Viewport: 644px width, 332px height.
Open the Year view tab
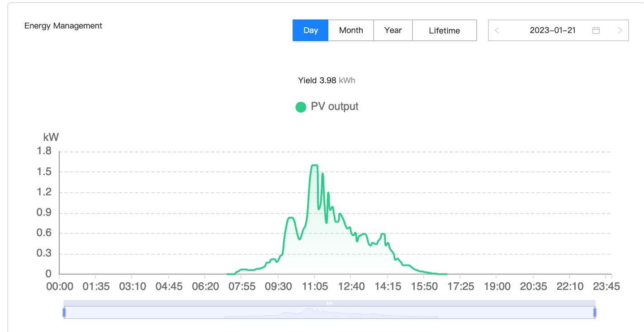click(x=393, y=30)
